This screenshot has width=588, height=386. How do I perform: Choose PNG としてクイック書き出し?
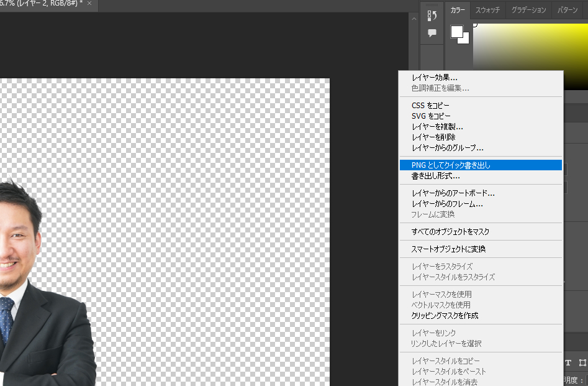(451, 165)
